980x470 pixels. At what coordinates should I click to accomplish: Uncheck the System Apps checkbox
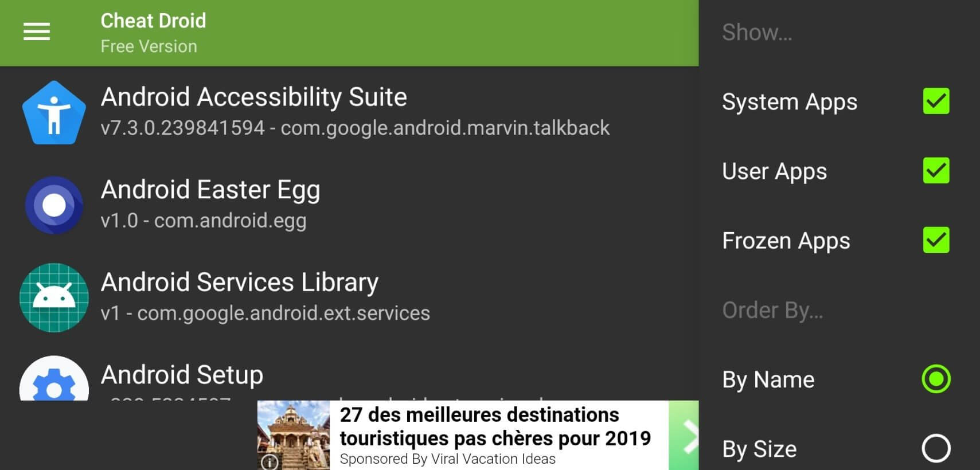click(936, 101)
